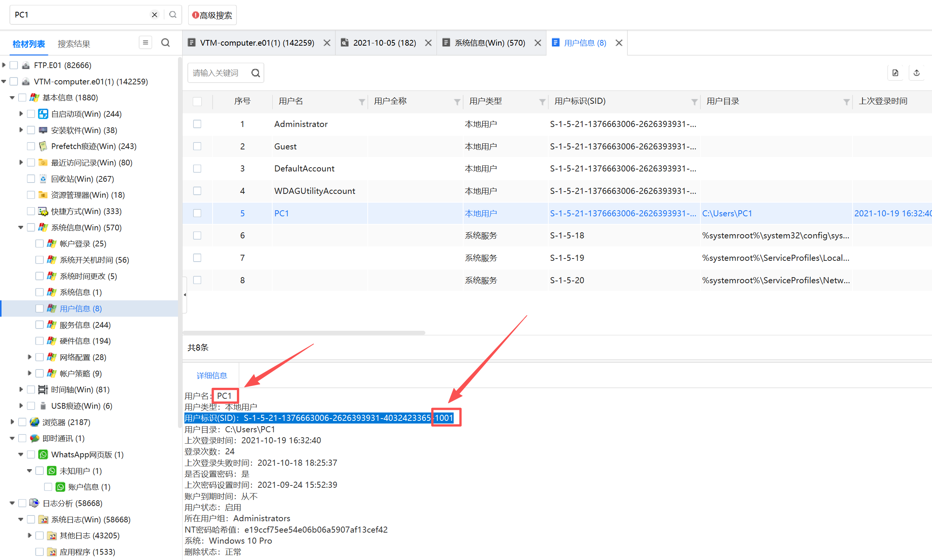932x560 pixels.
Task: Click the export icon at top right
Action: click(x=916, y=73)
